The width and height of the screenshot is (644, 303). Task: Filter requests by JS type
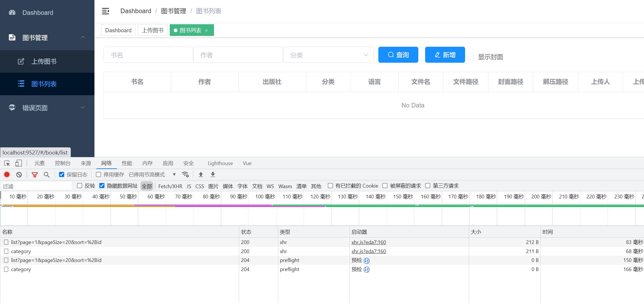(x=189, y=186)
